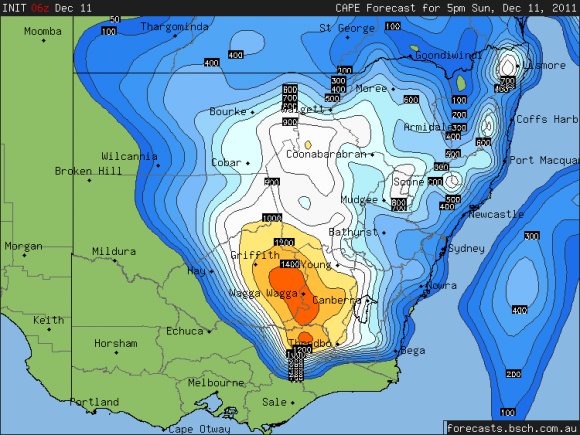Click the Horsham town label
Image resolution: width=580 pixels, height=435 pixels.
point(116,343)
